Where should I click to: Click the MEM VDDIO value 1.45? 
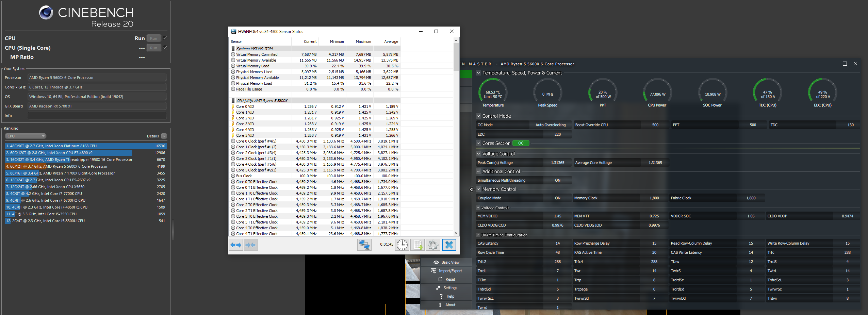558,216
